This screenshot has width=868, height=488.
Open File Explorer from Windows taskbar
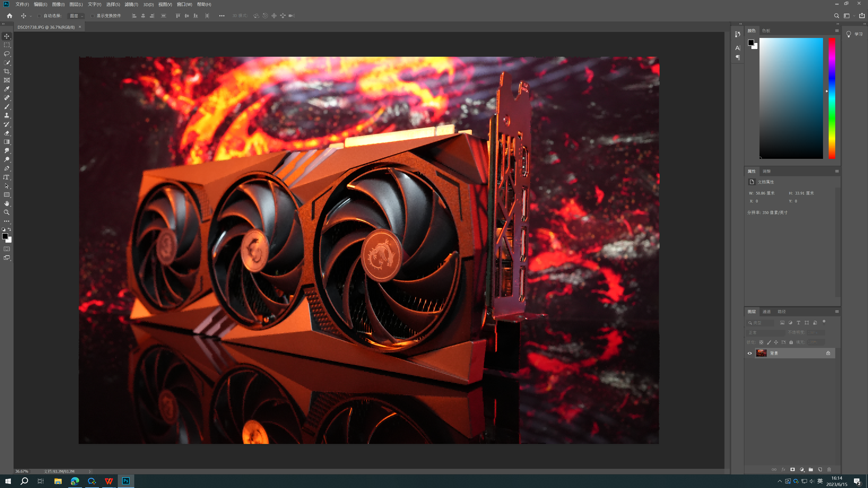(58, 481)
